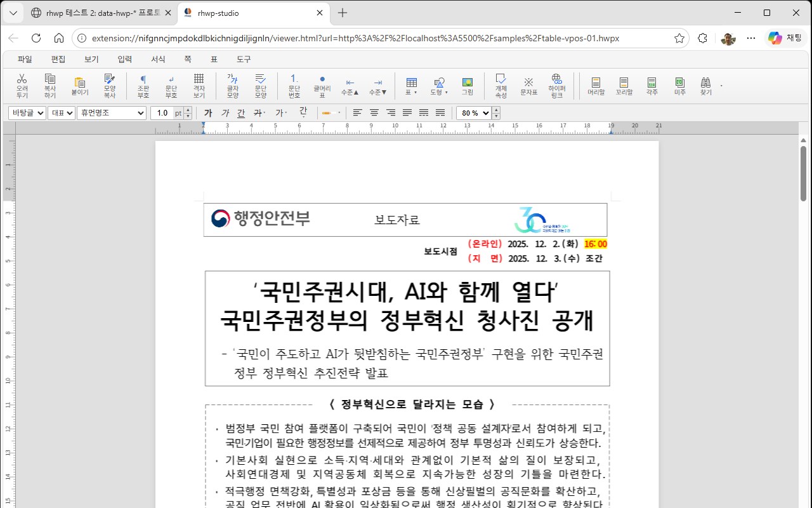Viewport: 812px width, 508px height.
Task: Switch to the rhwp 테스트 2 browser tab
Action: [101, 13]
